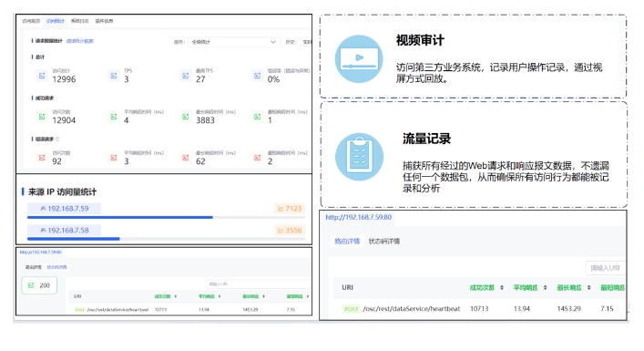Image resolution: width=644 pixels, height=351 pixels.
Task: Click the blue link beside 请求数据统计 heading
Action: click(79, 41)
